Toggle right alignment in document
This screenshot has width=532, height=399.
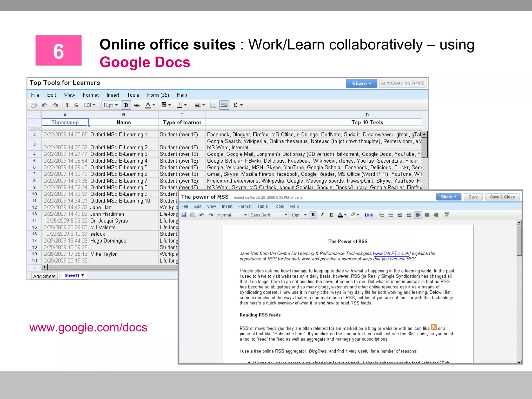(x=436, y=215)
